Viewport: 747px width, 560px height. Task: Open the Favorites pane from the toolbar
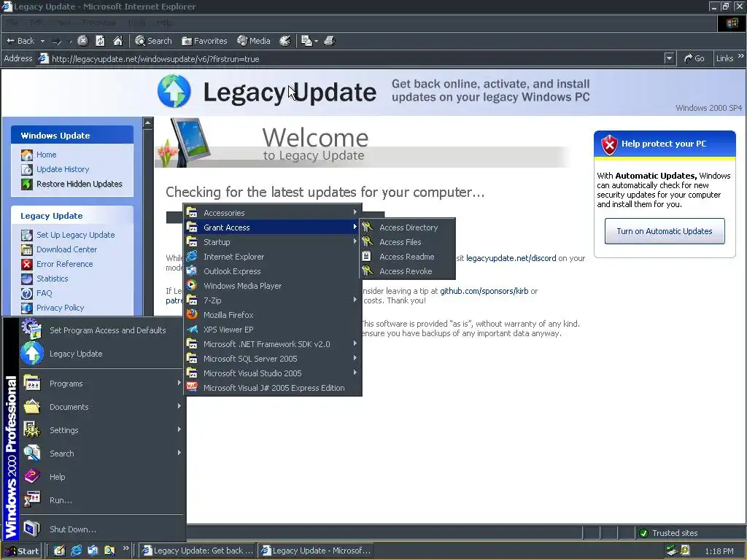click(x=204, y=41)
